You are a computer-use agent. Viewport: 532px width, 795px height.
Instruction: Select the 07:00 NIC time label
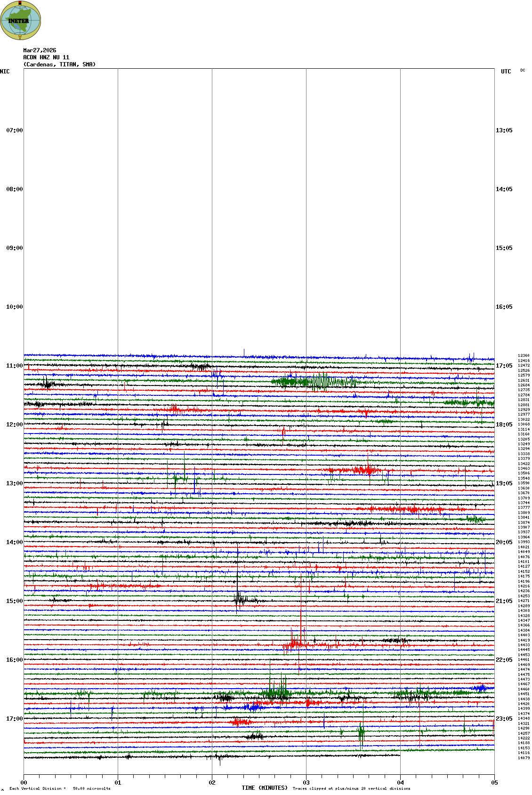click(x=14, y=130)
